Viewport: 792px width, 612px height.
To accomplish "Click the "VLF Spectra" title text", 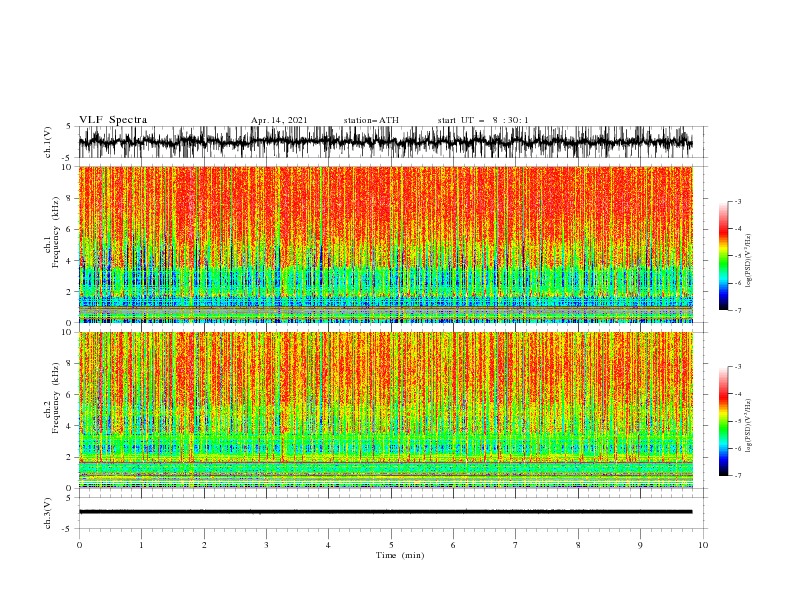I will click(x=113, y=120).
